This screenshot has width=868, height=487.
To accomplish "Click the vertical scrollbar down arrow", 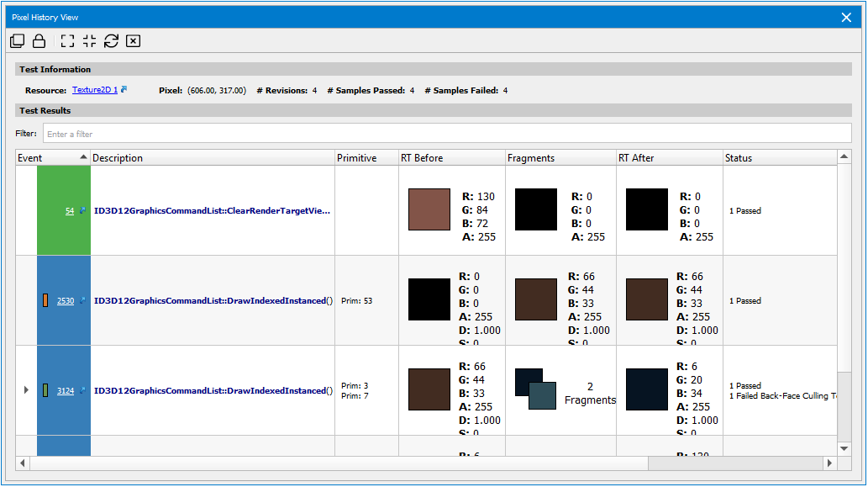I will [844, 448].
